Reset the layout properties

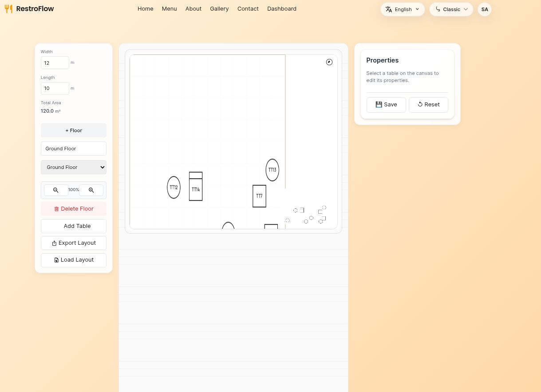point(428,105)
